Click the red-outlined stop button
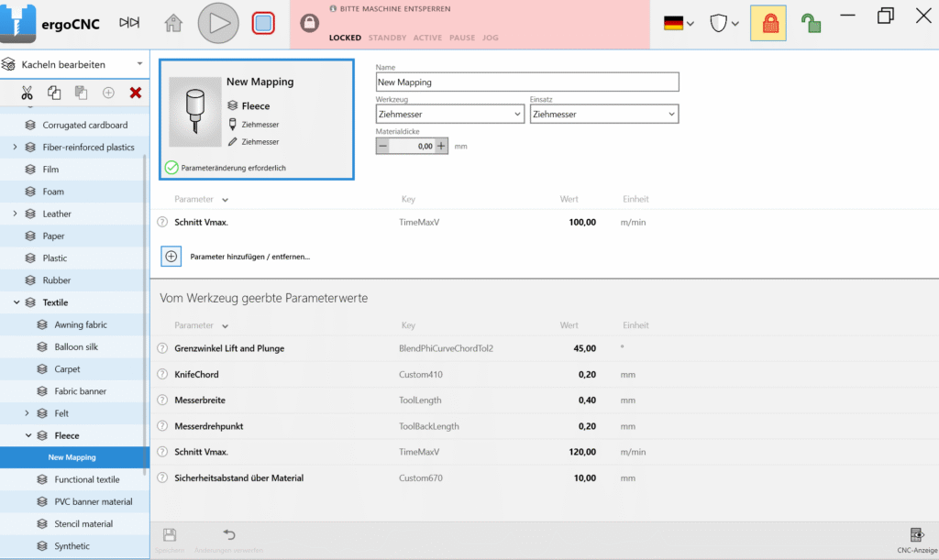Screen dimensions: 939x560 click(264, 24)
